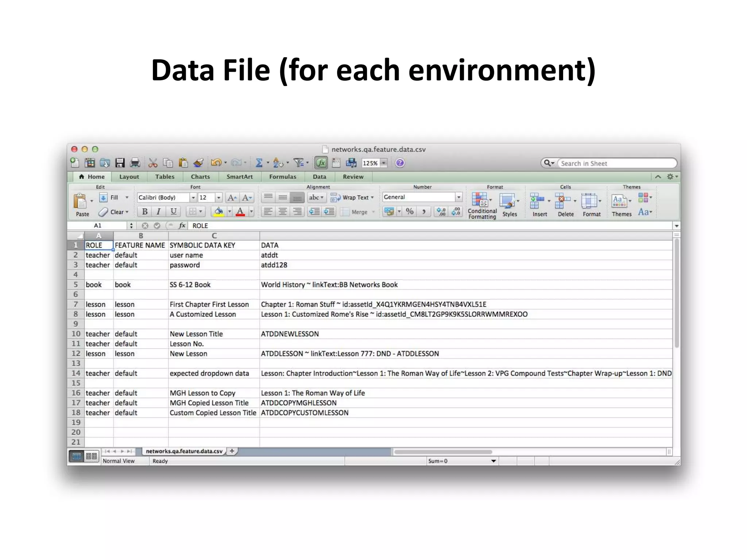Apply yellow fill color

(218, 211)
